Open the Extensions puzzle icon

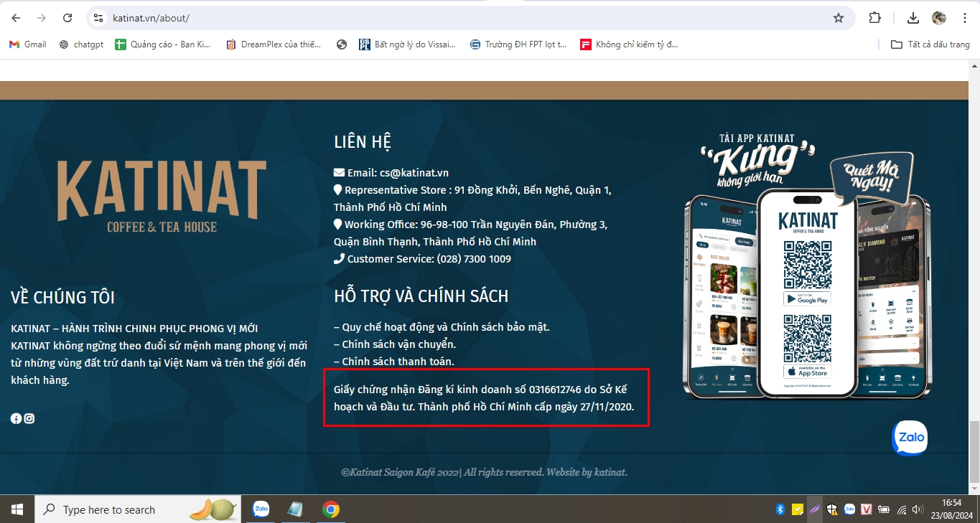875,18
